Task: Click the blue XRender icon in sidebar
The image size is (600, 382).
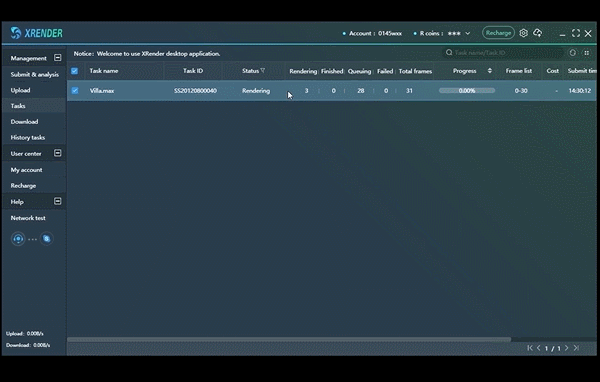Action: [x=47, y=239]
